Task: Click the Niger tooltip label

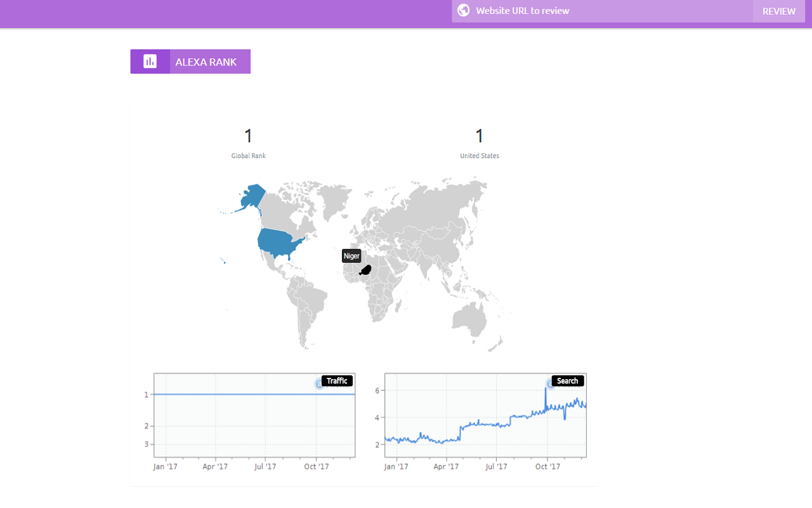Action: point(351,256)
